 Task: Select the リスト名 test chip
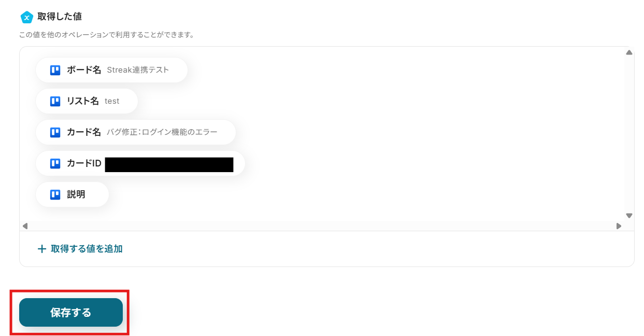87,101
